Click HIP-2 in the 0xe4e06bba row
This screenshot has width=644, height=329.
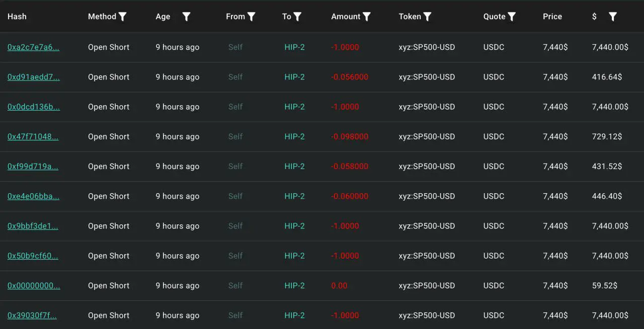[294, 196]
